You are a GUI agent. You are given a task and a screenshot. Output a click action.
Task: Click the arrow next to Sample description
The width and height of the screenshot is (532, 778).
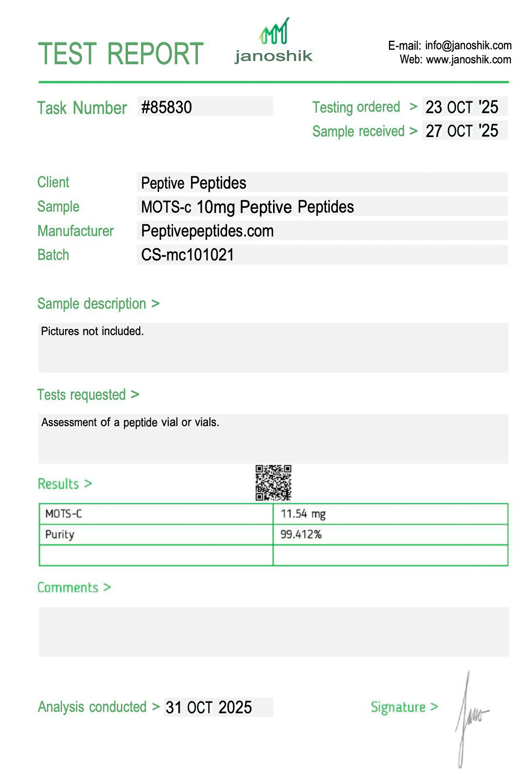(x=155, y=304)
